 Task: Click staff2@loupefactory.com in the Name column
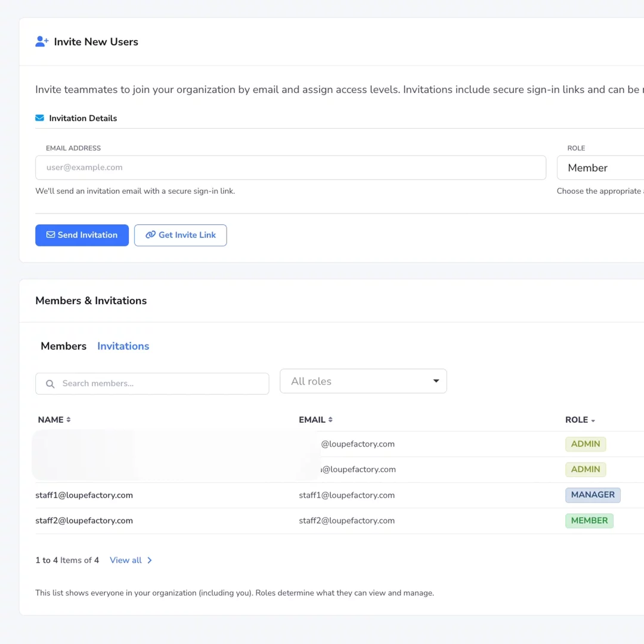click(x=84, y=521)
